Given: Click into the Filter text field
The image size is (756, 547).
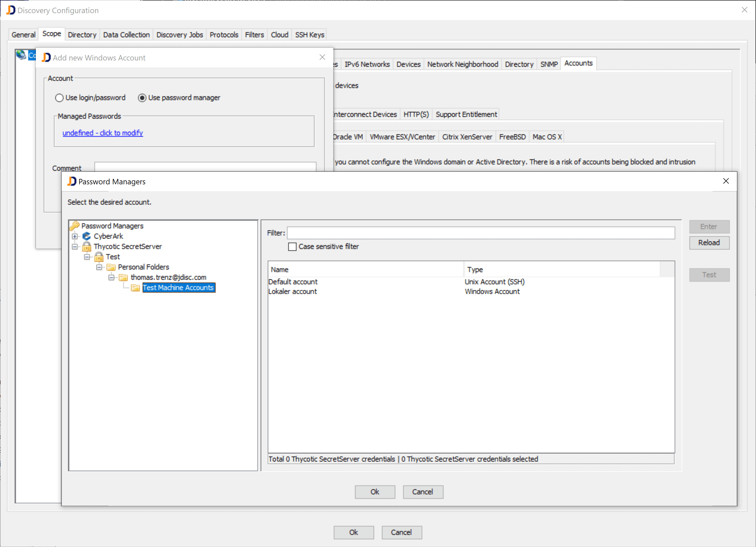Looking at the screenshot, I should 481,233.
